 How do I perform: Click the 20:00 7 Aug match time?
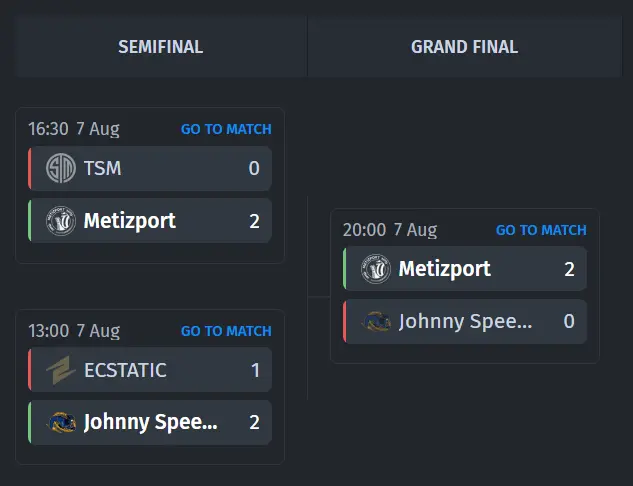click(390, 230)
